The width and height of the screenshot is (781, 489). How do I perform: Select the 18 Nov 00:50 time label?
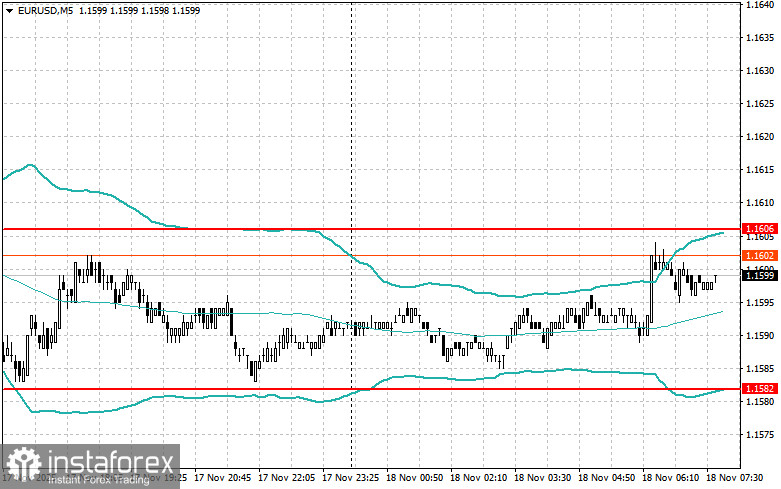point(414,478)
